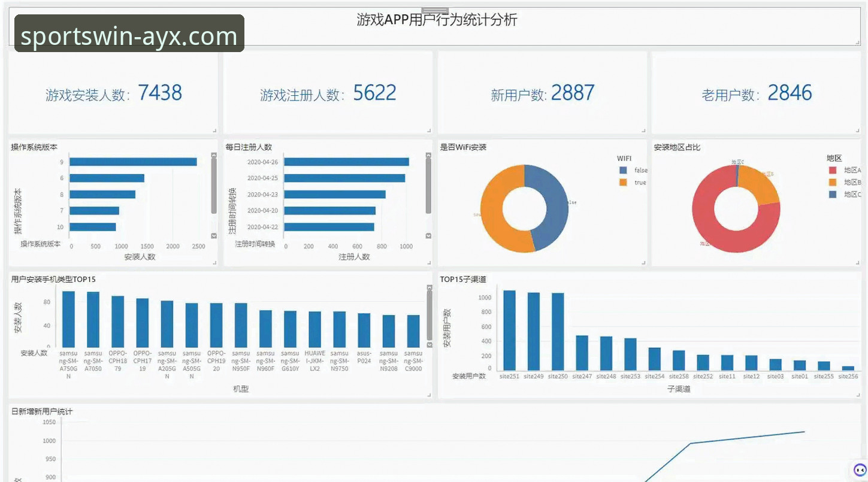868x482 pixels.
Task: Click the 日新增新用户统计 chart title
Action: tap(42, 411)
